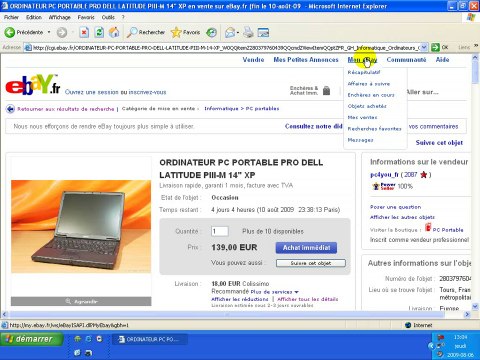Select Recherches favorites menu entry
Screen dimensions: 480x360
[374, 129]
